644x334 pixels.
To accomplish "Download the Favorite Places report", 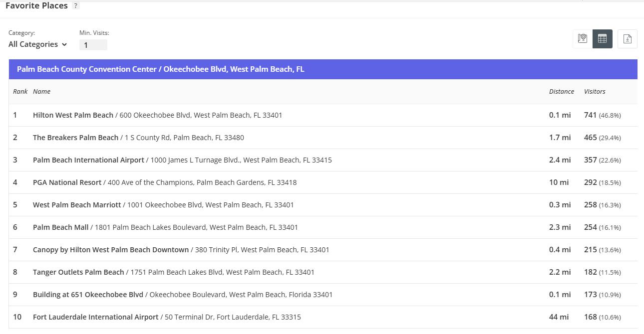I will point(628,39).
